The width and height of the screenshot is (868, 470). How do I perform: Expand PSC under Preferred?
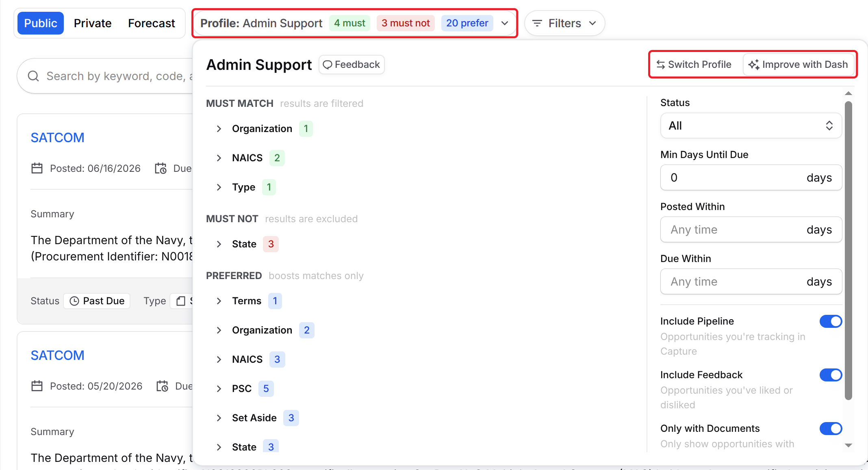(x=219, y=389)
